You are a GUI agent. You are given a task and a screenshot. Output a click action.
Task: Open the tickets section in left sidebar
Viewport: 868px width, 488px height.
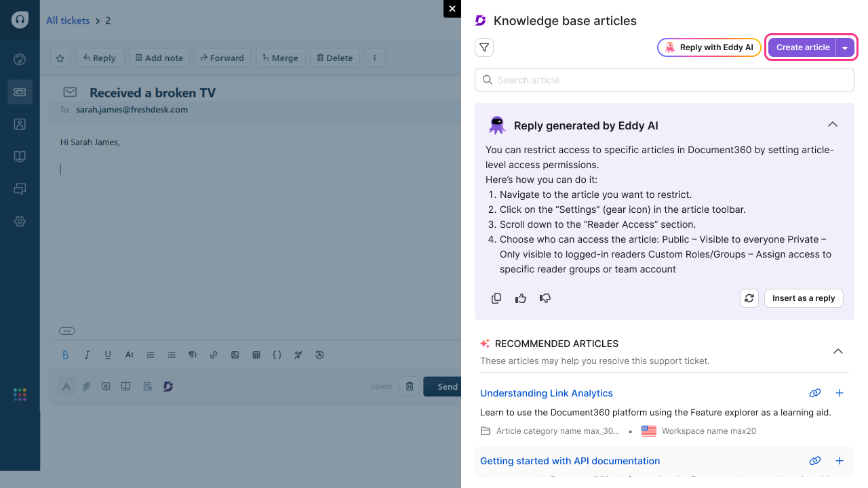(20, 92)
